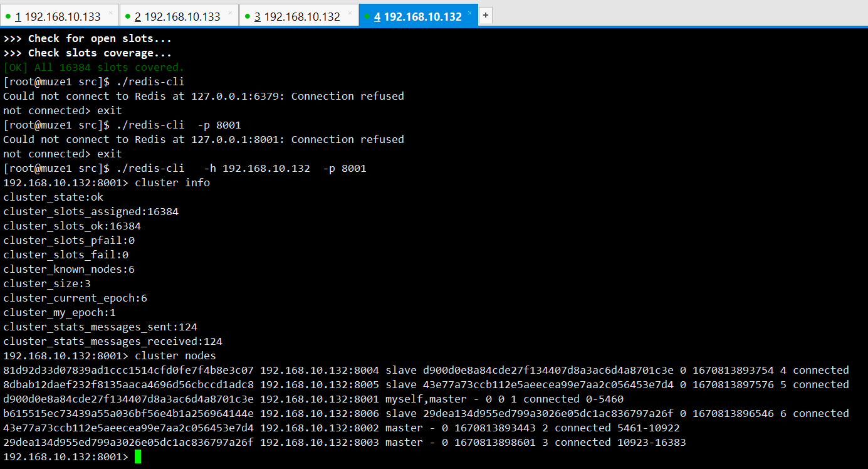Close session tab 3 with its x

350,13
